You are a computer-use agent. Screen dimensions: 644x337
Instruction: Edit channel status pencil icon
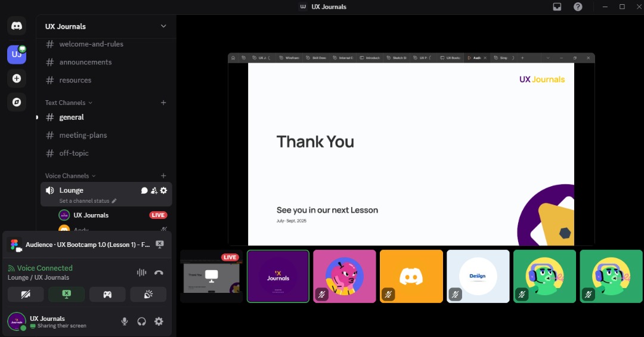click(x=114, y=201)
